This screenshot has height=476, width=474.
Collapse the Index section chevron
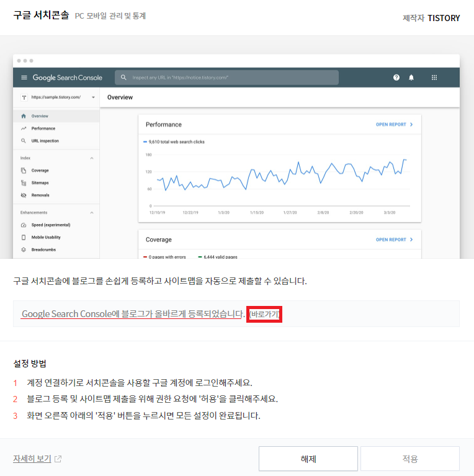click(92, 158)
